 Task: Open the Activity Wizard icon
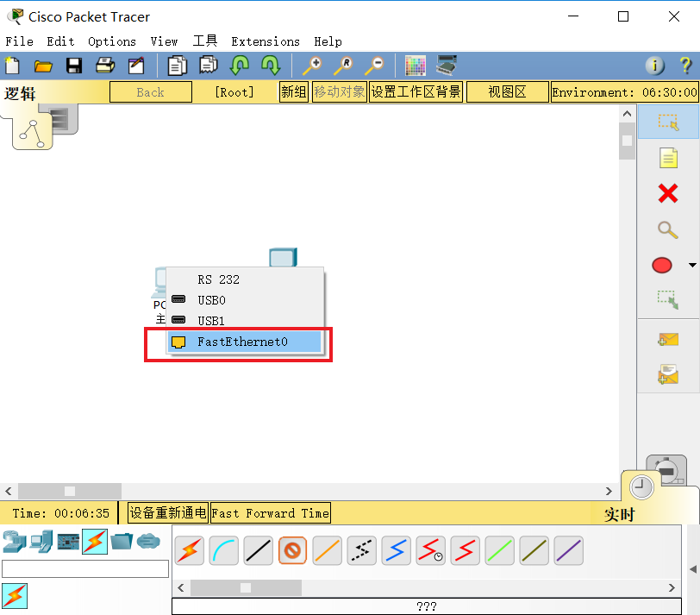[x=136, y=66]
